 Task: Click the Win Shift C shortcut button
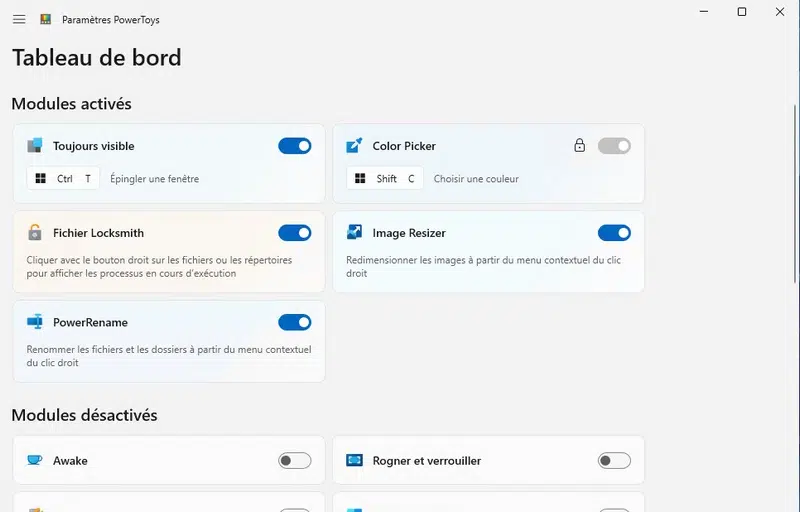pos(385,179)
